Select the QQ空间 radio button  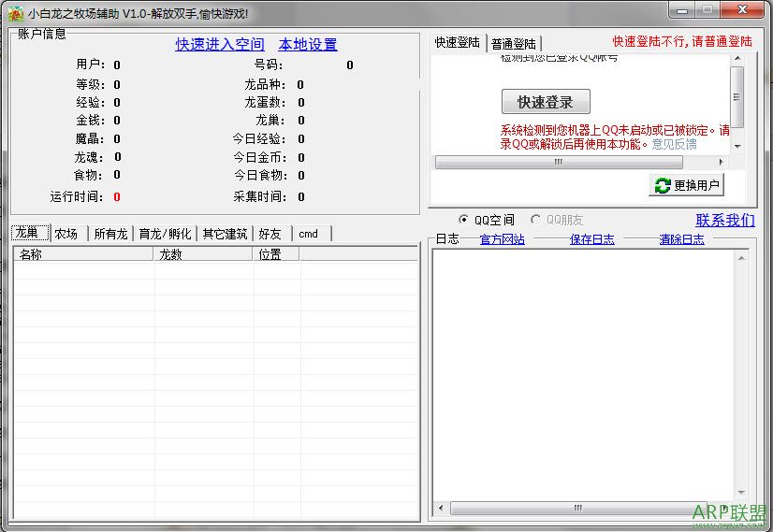[x=463, y=219]
